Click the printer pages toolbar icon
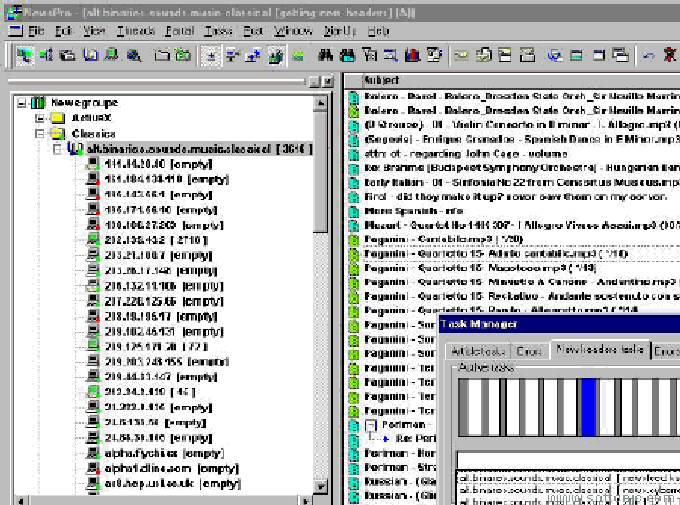680x505 pixels. tap(484, 56)
